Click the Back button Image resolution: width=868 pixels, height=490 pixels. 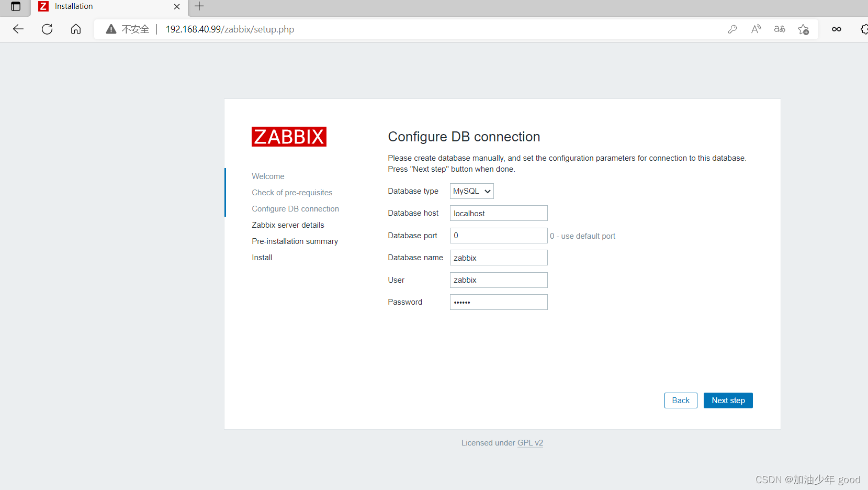pyautogui.click(x=681, y=400)
